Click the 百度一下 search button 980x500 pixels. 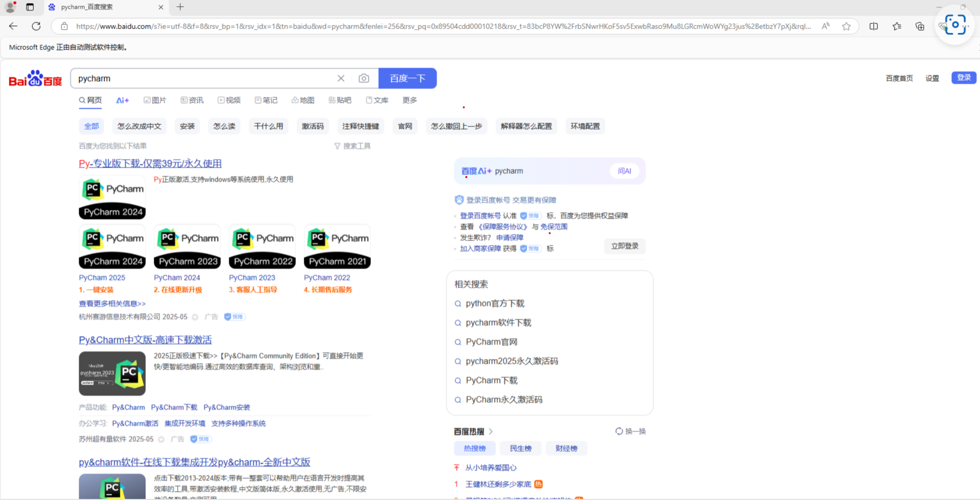click(407, 78)
